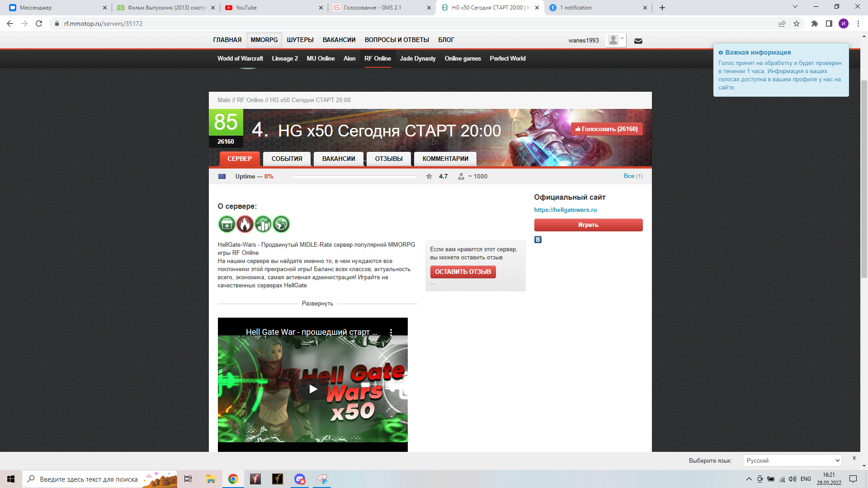Click ОСТАВИТЬ ОТЗЫВ button
The width and height of the screenshot is (868, 488).
[x=463, y=272]
